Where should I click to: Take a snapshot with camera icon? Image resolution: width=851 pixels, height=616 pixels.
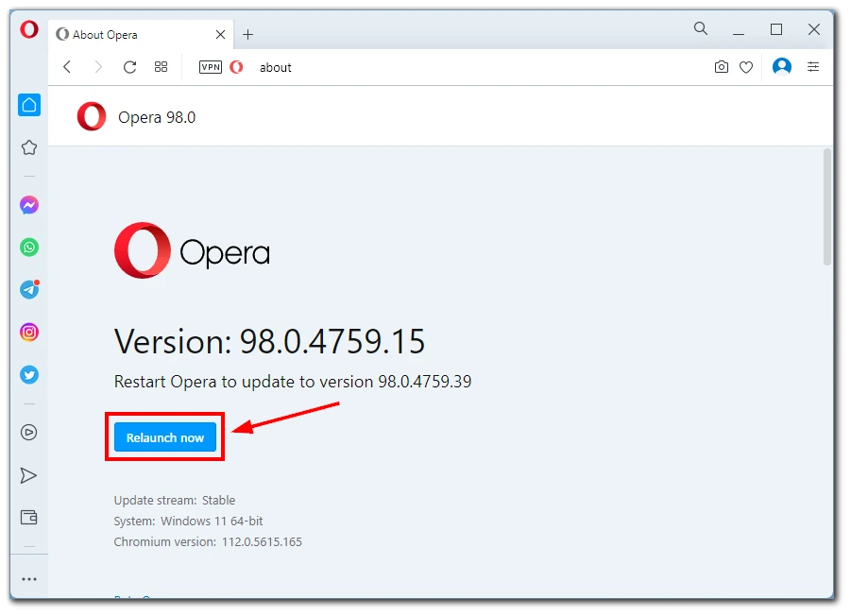[x=722, y=67]
